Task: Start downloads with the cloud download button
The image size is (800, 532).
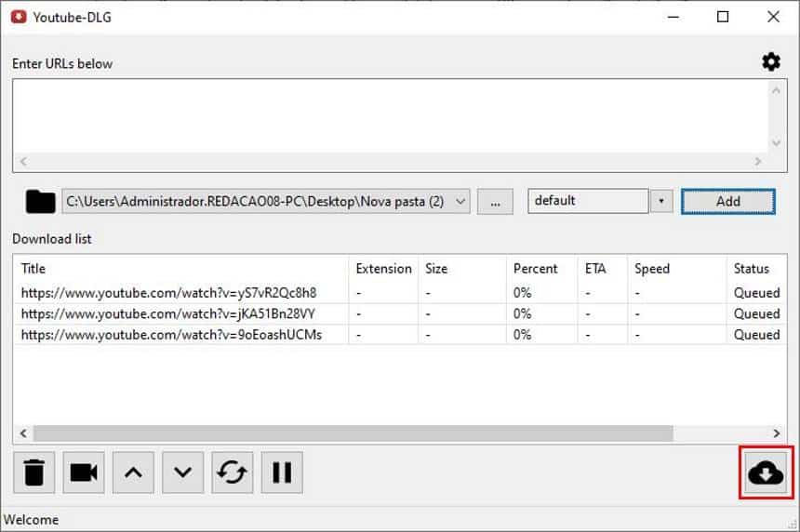Action: pyautogui.click(x=766, y=472)
